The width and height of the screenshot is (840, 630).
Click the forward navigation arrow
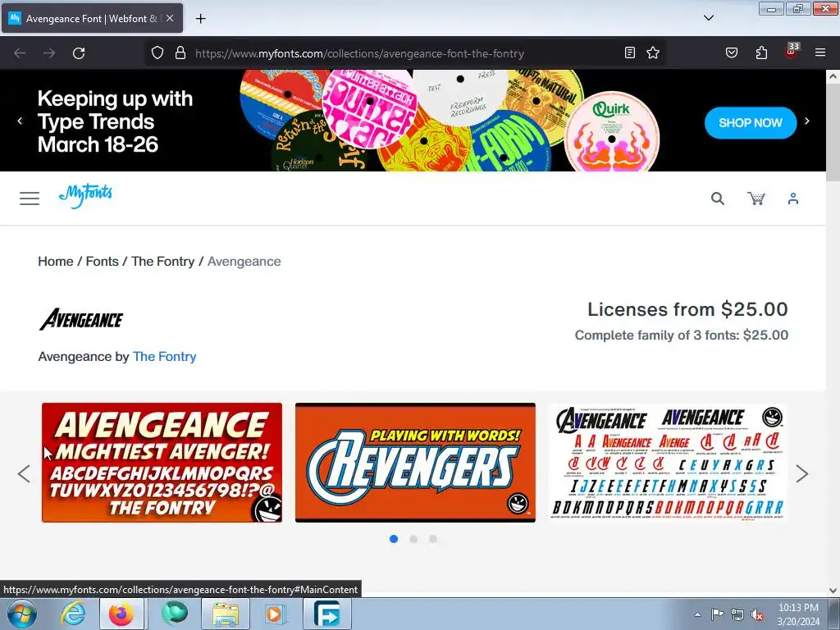point(49,53)
